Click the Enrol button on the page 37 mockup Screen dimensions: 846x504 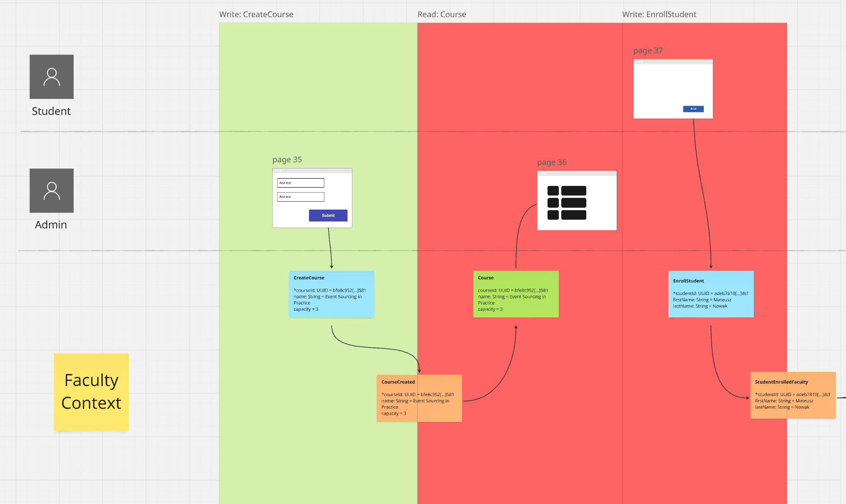point(693,108)
